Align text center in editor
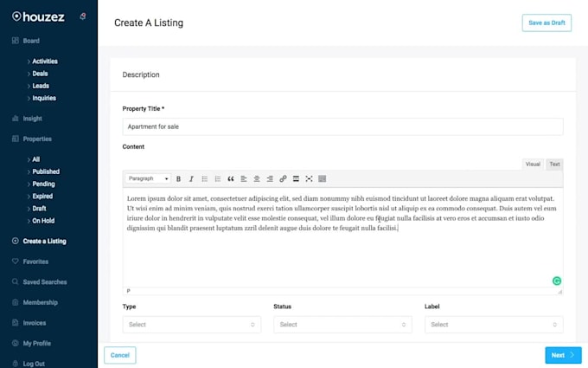The width and height of the screenshot is (588, 368). (257, 178)
